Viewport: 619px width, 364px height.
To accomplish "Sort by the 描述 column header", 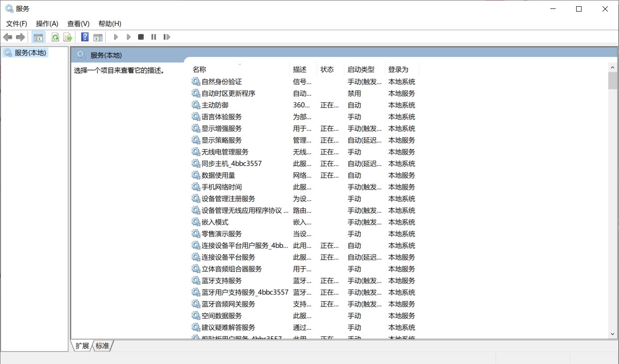I will click(303, 70).
